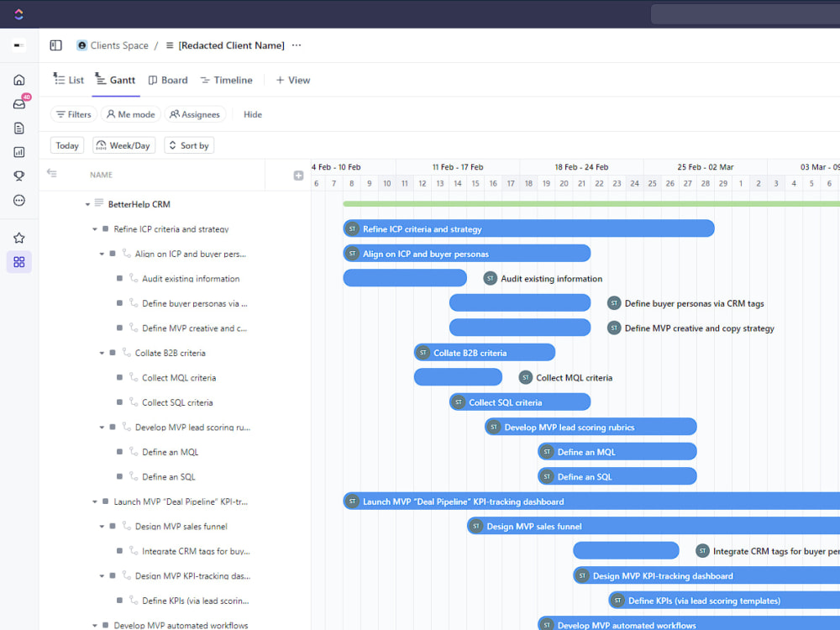Open the Sort by dropdown
The width and height of the screenshot is (840, 630).
coord(189,145)
